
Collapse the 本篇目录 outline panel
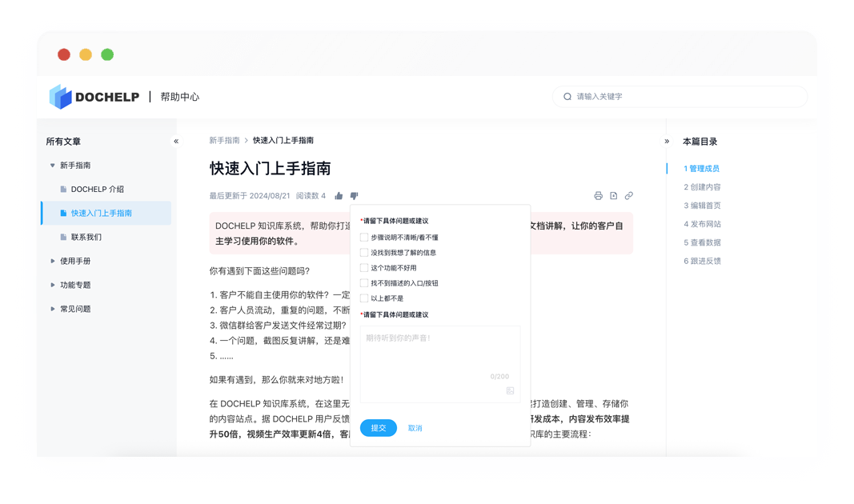(x=667, y=142)
